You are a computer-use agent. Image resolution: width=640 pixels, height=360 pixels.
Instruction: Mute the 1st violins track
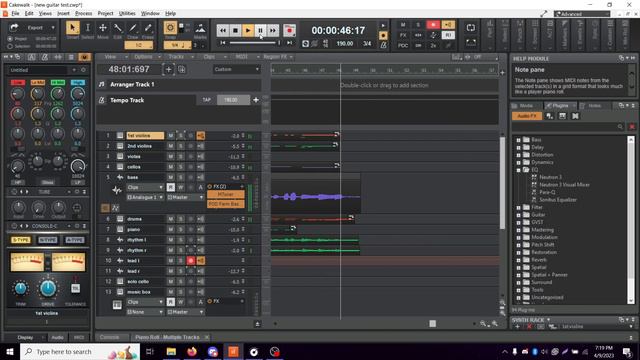[x=171, y=136]
